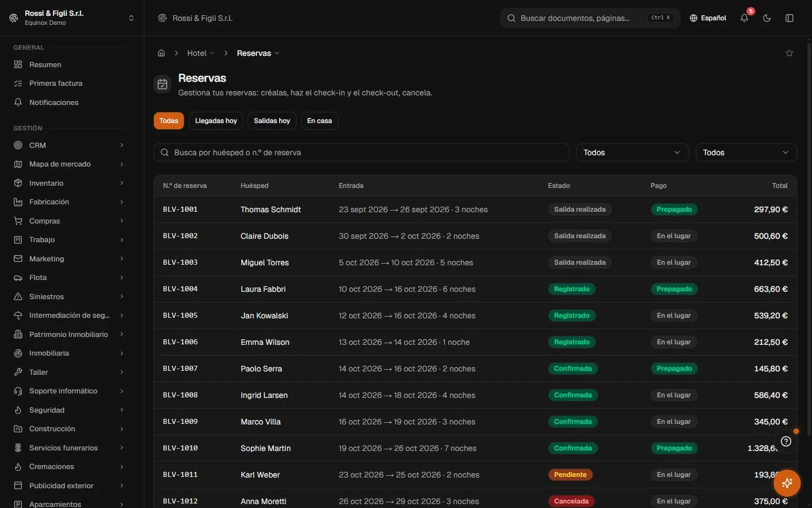The height and width of the screenshot is (508, 812).
Task: Open the Notificaciones bell in the sidebar
Action: [x=18, y=102]
